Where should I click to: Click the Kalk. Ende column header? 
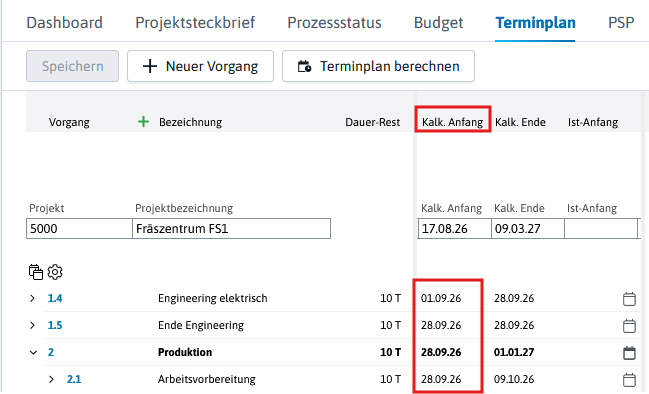tap(520, 122)
